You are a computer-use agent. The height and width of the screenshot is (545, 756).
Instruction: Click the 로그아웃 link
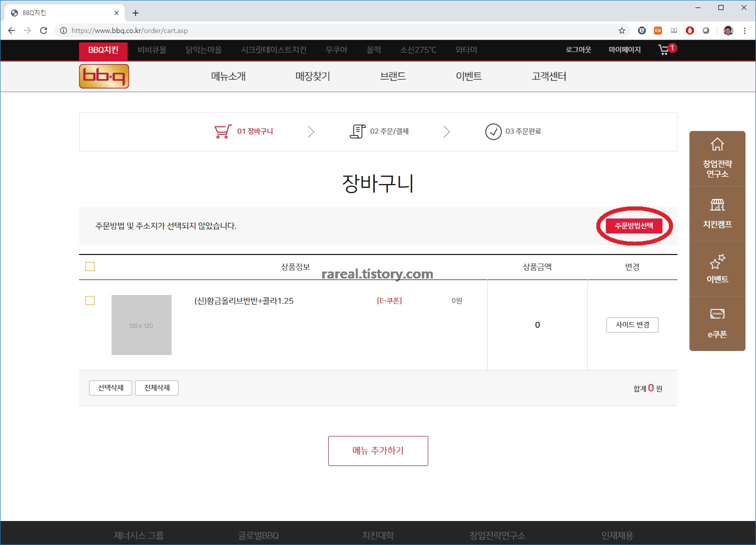tap(578, 50)
